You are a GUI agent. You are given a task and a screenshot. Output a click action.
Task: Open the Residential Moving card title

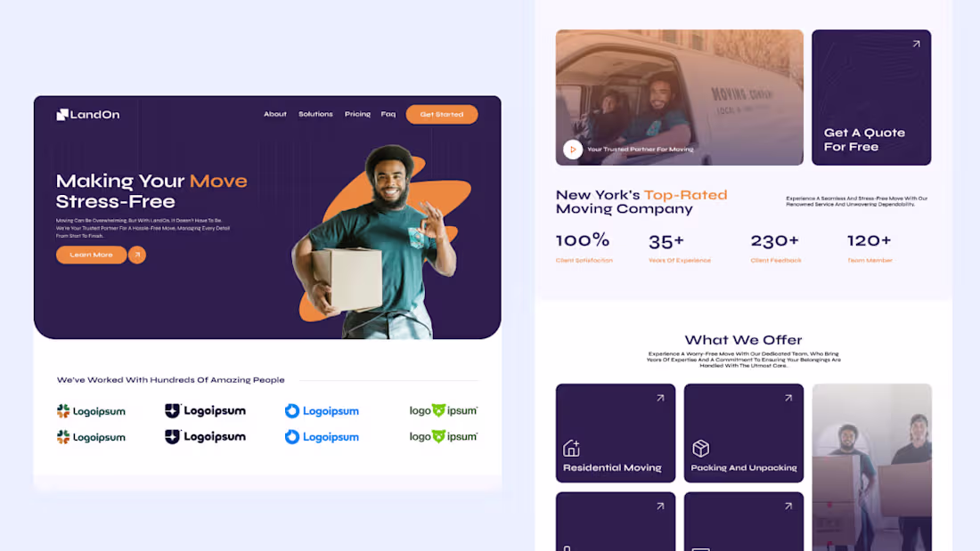tap(612, 467)
